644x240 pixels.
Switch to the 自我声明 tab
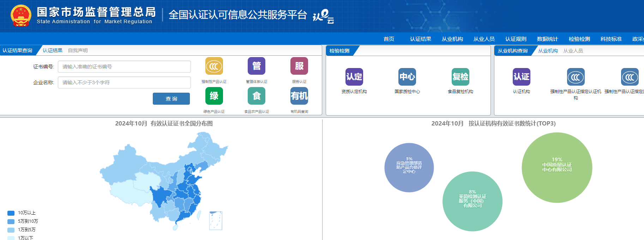click(78, 50)
